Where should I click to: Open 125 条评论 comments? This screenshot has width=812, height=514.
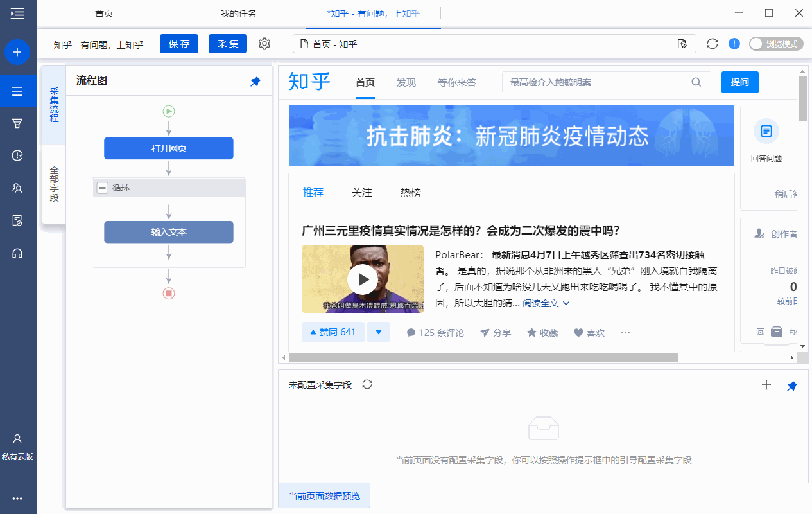pos(435,333)
